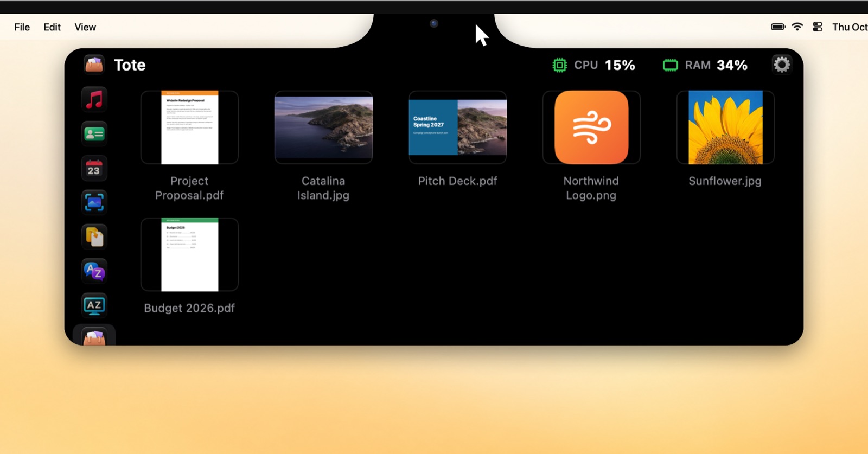Screen dimensions: 868x454
Task: Open the AZ monitor icon in the sidebar
Action: point(94,305)
